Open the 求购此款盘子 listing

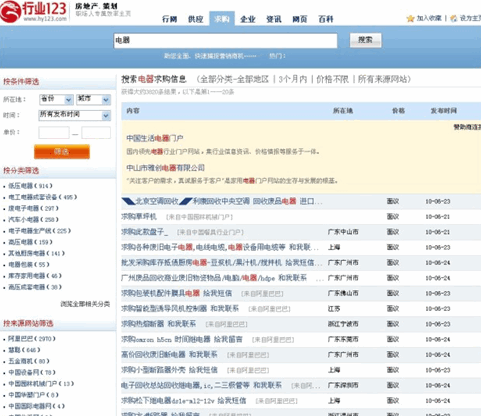[x=145, y=232]
